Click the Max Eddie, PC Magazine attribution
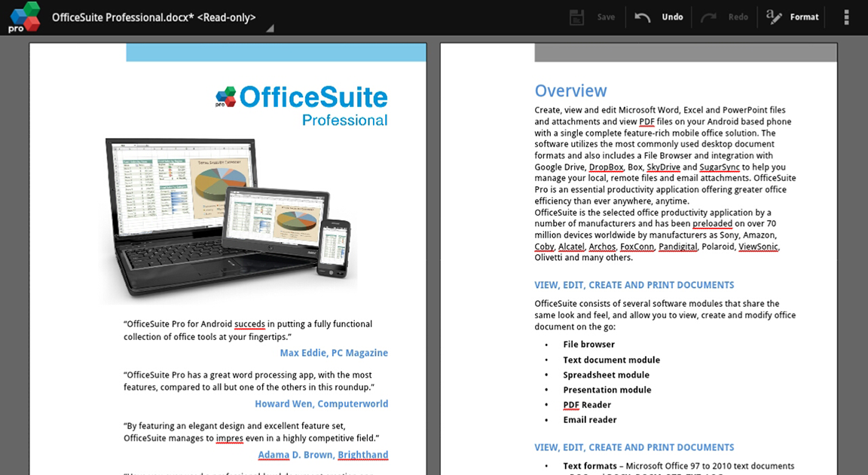Viewport: 868px width, 475px height. pyautogui.click(x=334, y=353)
